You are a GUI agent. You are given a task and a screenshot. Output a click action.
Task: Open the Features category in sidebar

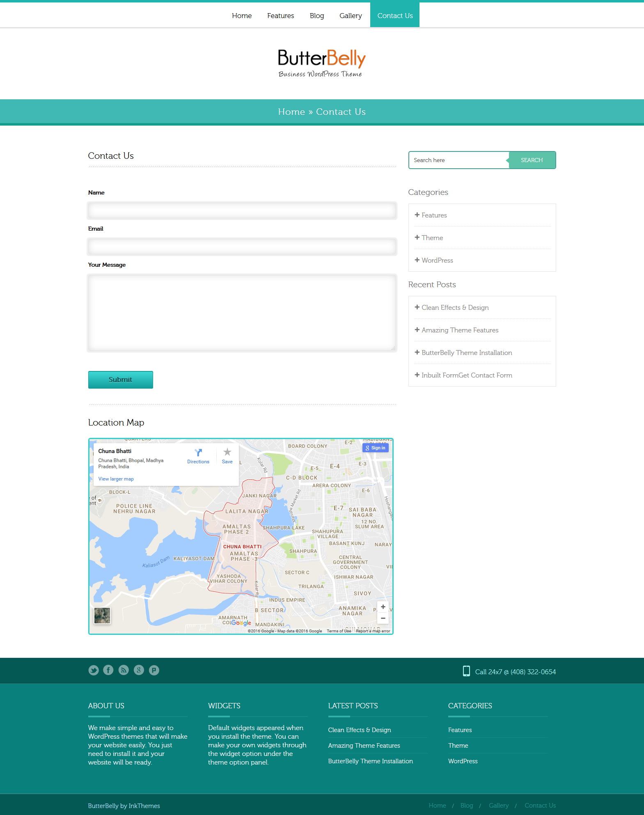[x=434, y=215]
